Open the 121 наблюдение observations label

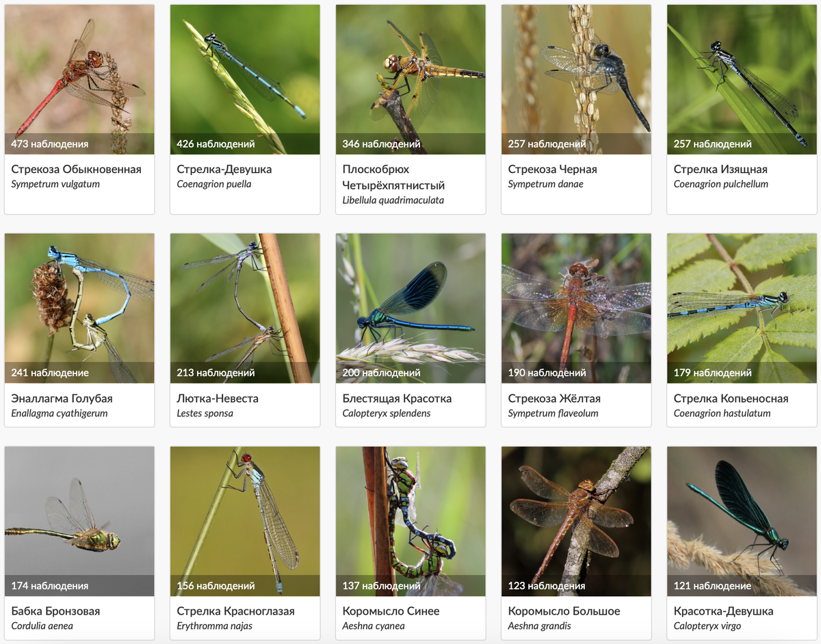[712, 586]
